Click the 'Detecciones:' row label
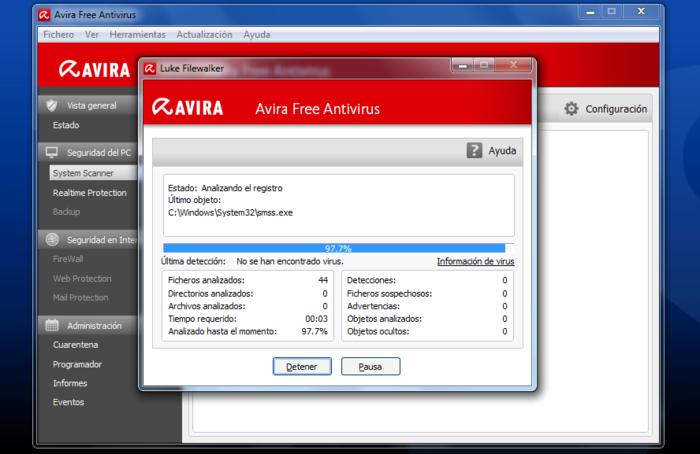 pos(371,280)
